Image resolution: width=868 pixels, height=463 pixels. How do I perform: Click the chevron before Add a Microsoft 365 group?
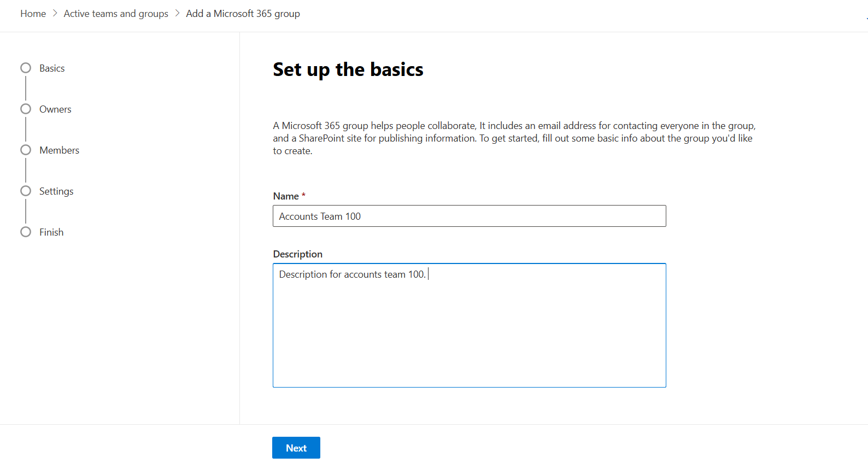177,14
